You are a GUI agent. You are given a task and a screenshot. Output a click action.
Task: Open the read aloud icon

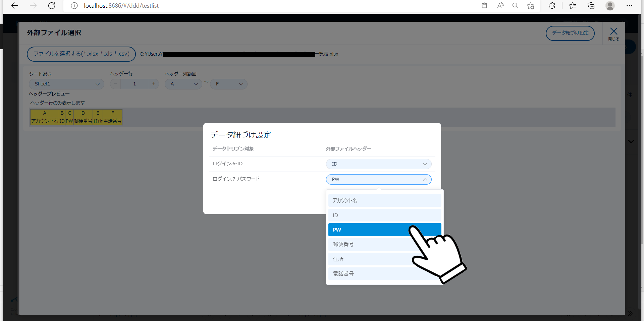coord(500,6)
